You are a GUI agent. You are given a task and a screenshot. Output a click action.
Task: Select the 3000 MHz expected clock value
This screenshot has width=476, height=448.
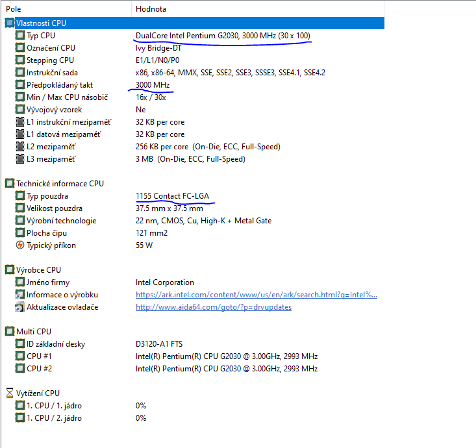pos(153,85)
